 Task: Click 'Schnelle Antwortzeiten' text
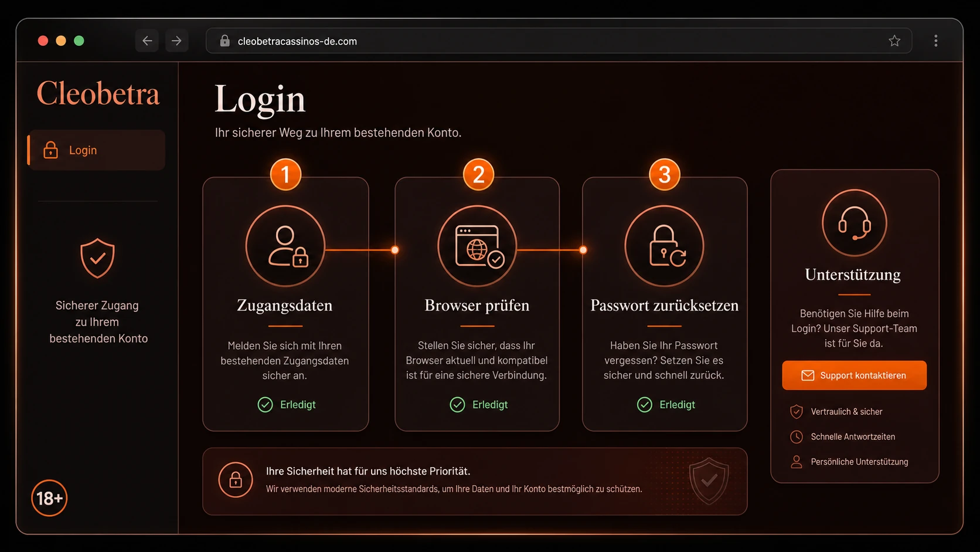point(853,437)
